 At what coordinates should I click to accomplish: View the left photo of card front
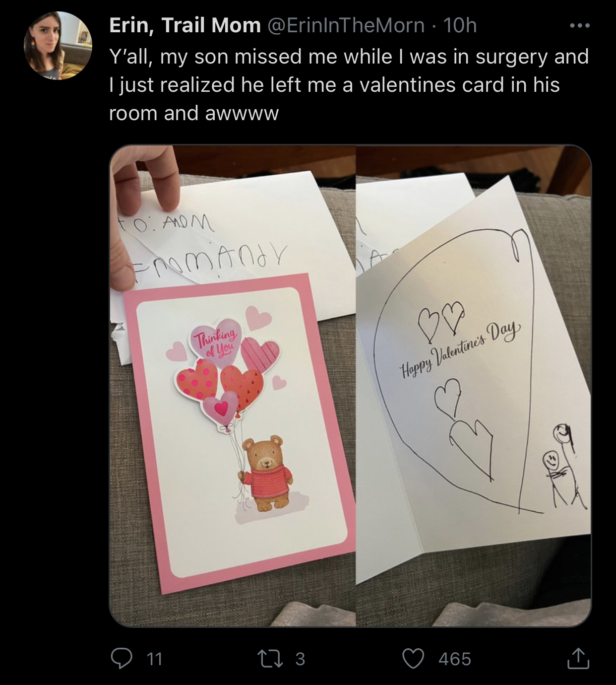[x=232, y=386]
